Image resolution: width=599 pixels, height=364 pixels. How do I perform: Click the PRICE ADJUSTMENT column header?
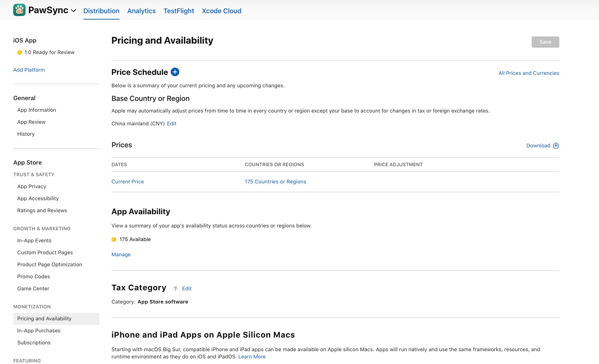pyautogui.click(x=398, y=165)
